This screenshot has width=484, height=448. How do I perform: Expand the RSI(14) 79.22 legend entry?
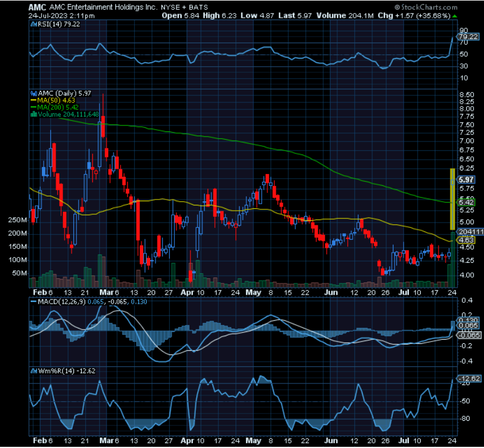click(59, 25)
